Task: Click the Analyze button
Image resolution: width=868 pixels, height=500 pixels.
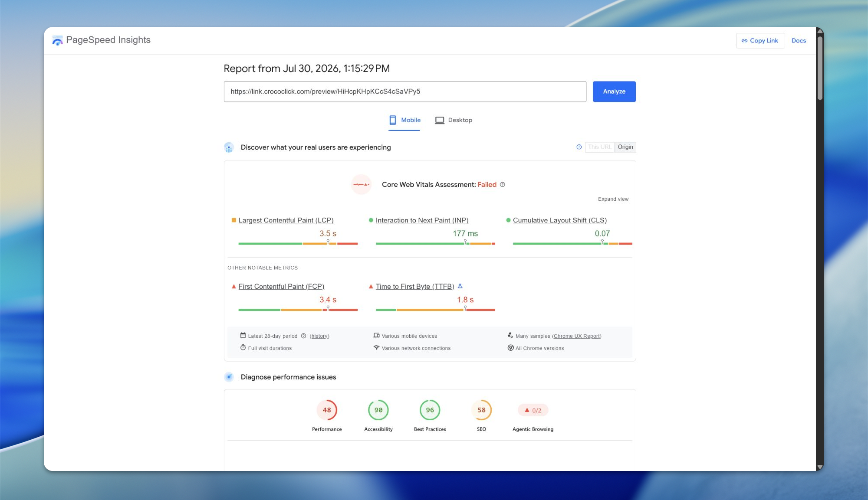Action: (614, 92)
